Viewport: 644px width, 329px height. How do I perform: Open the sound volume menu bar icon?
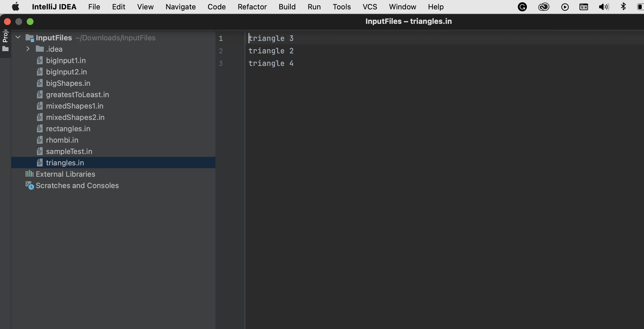(x=604, y=7)
